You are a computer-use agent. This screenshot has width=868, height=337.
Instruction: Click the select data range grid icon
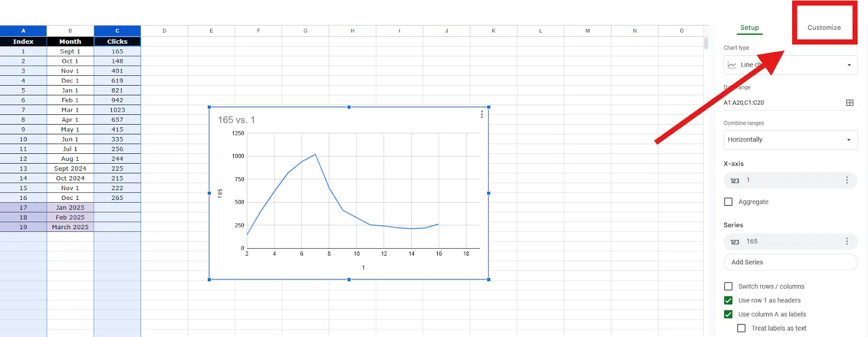point(850,102)
